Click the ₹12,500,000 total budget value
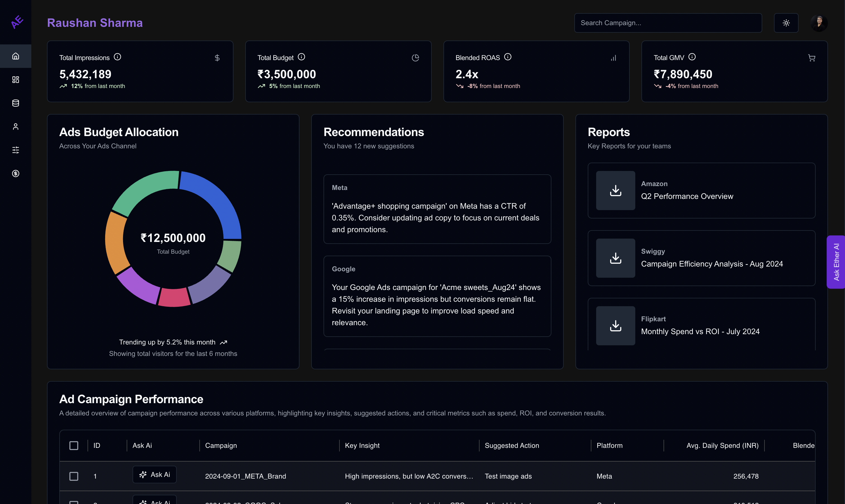 173,238
